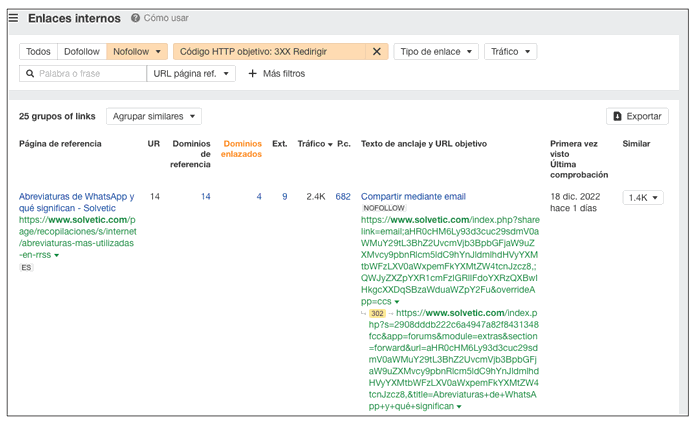
Task: Select the Dofollow filter option
Action: pos(81,51)
